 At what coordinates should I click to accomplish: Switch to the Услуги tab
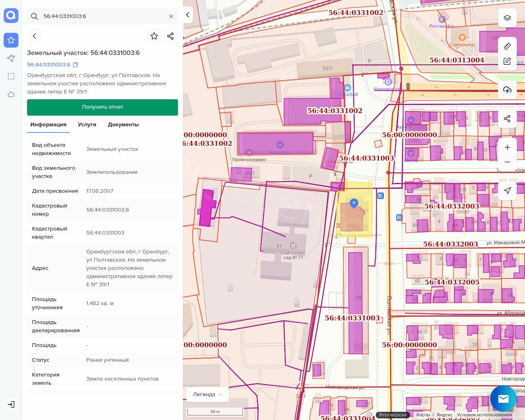(x=87, y=125)
